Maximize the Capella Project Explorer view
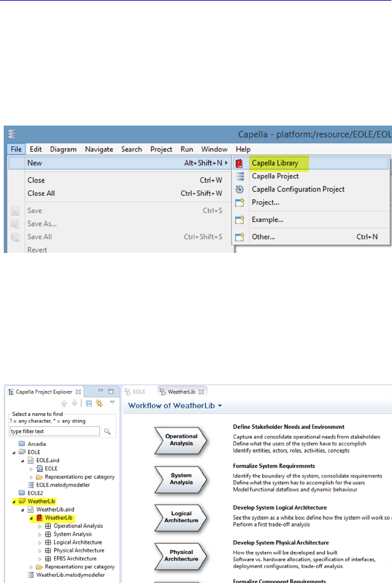 pyautogui.click(x=111, y=391)
